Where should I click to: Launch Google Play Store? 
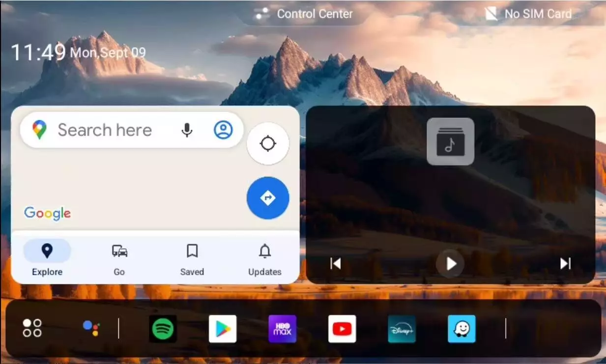tap(223, 329)
